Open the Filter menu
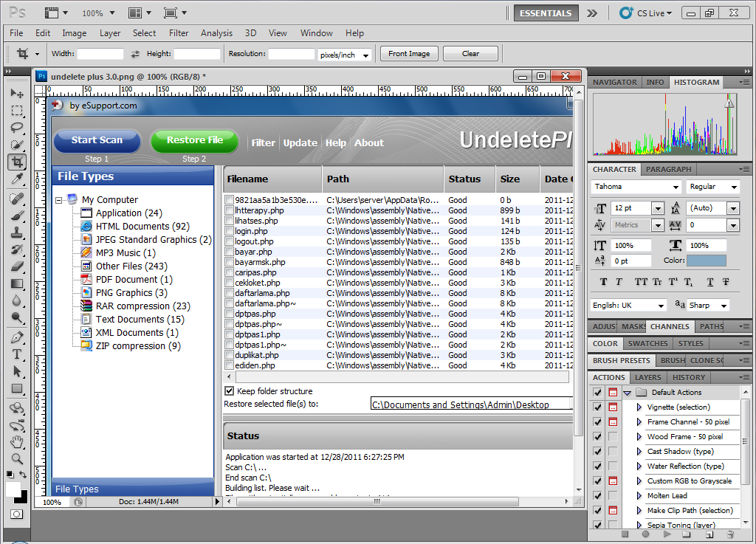756x544 pixels. [x=179, y=33]
